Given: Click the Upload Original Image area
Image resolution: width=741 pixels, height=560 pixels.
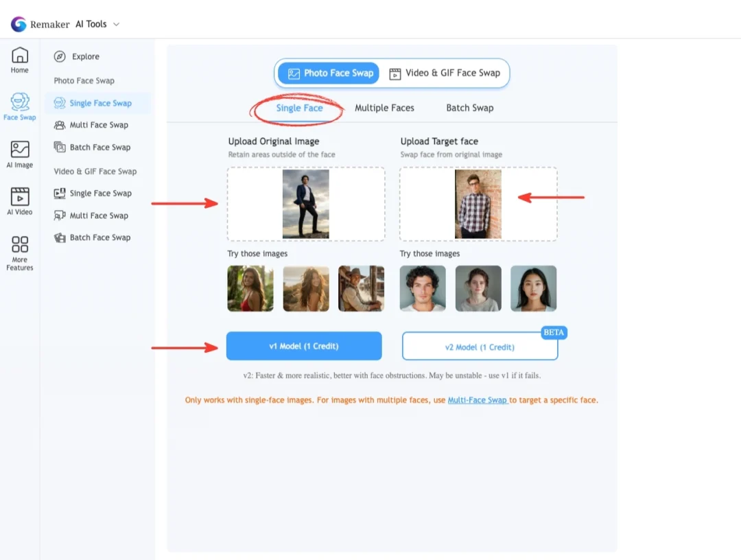Looking at the screenshot, I should (x=305, y=203).
